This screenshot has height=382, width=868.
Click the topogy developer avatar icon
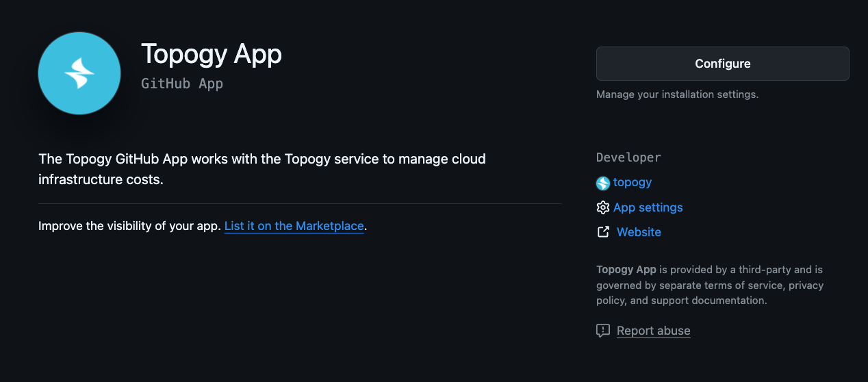603,183
